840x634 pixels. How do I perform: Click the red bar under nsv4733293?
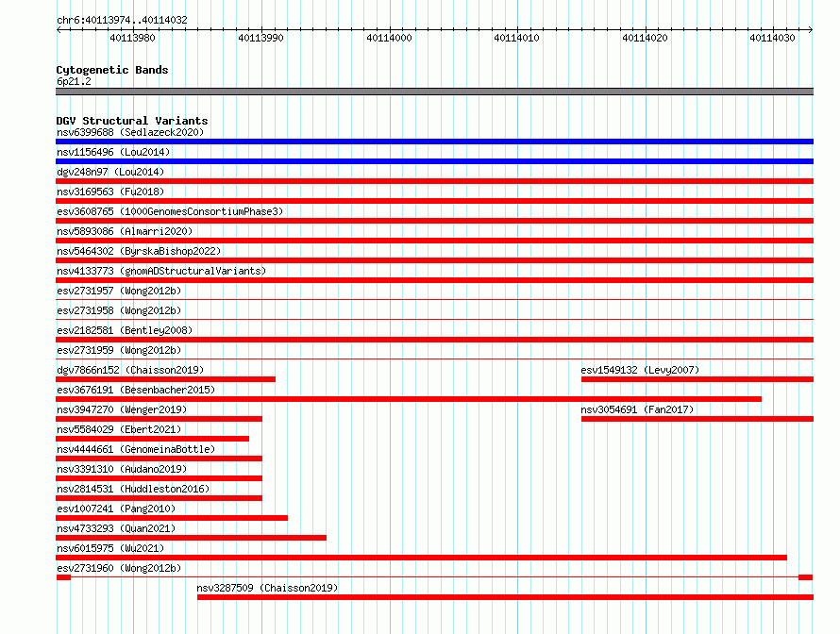191,538
